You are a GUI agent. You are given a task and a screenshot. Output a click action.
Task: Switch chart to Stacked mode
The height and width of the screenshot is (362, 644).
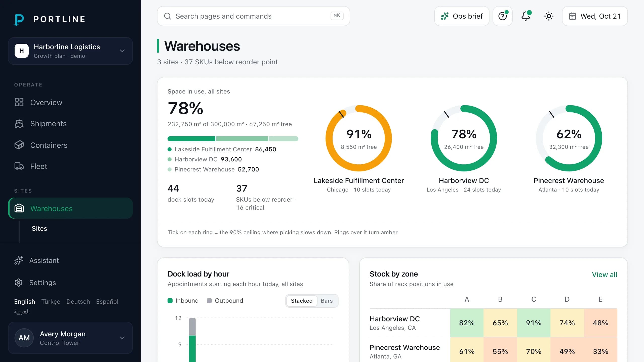pos(302,301)
